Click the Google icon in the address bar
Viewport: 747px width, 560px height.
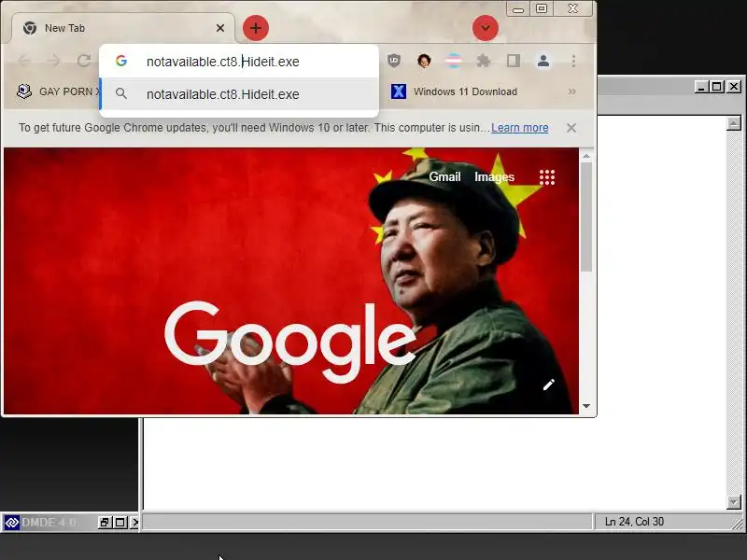point(121,61)
